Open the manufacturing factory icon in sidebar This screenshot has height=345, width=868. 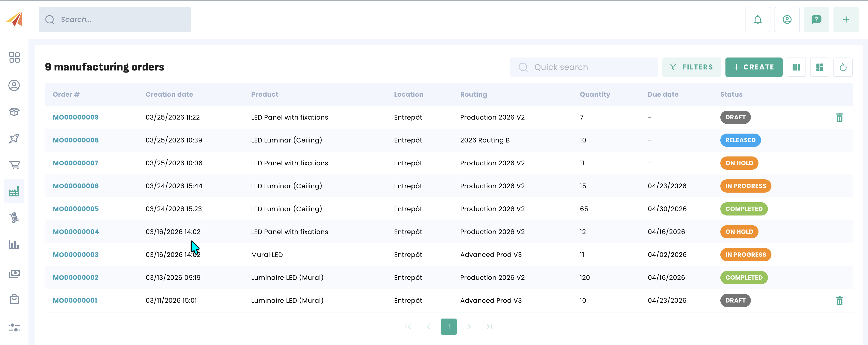coord(14,191)
